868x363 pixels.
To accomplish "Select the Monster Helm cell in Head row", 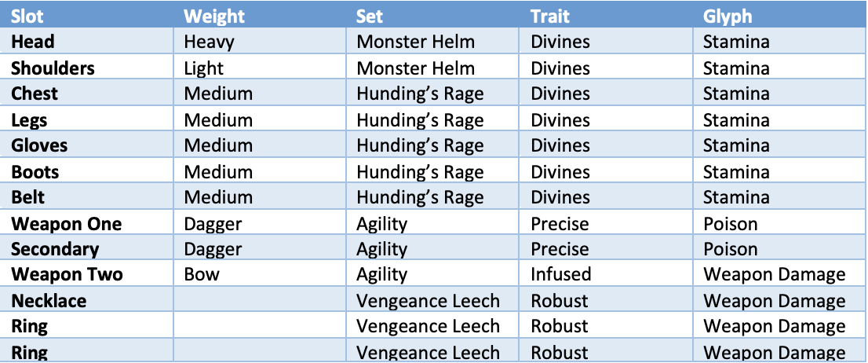I will 415,42.
